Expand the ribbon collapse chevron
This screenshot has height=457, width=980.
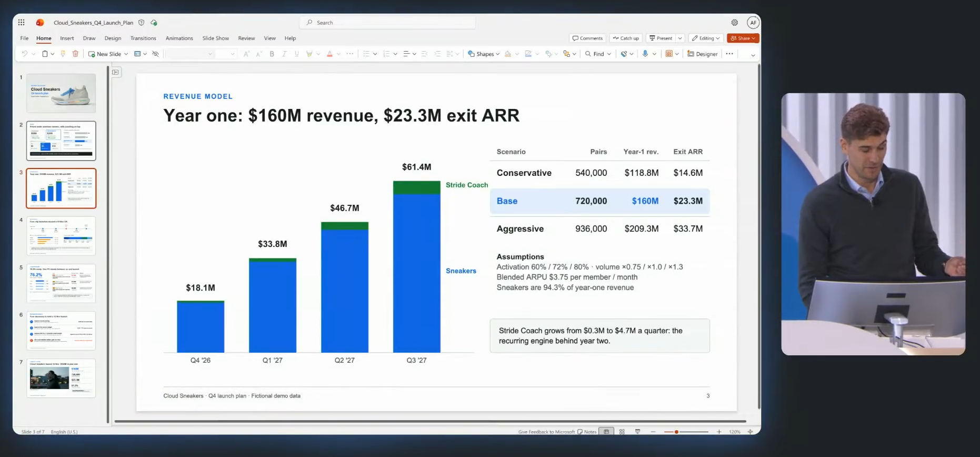pos(753,55)
